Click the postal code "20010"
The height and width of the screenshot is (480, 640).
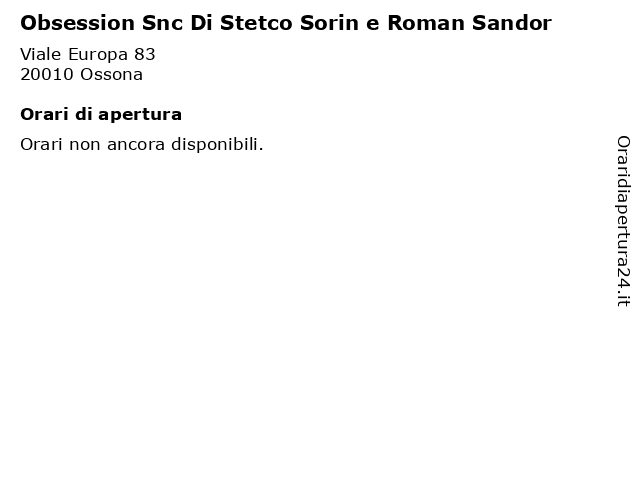[47, 75]
